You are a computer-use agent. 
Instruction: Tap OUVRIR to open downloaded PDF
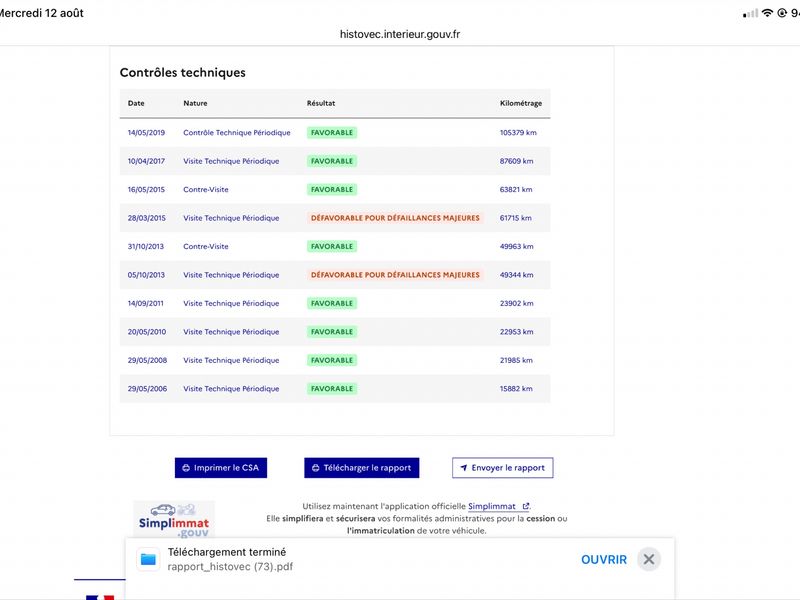(x=604, y=559)
